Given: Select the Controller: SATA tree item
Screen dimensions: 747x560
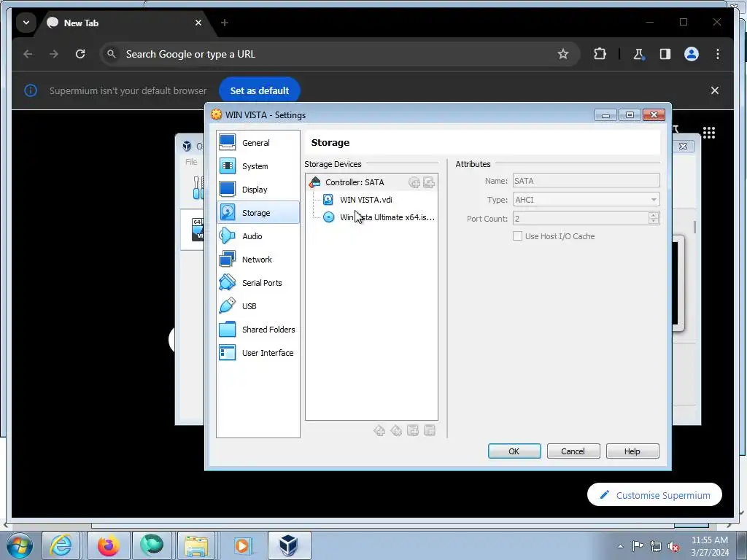Looking at the screenshot, I should pyautogui.click(x=355, y=182).
